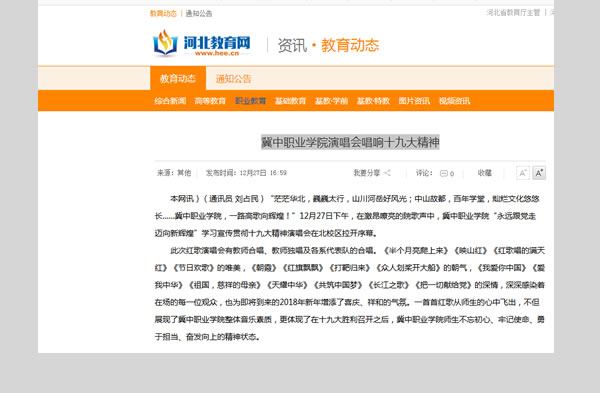Switch to the 通知公告 tab

coord(233,79)
